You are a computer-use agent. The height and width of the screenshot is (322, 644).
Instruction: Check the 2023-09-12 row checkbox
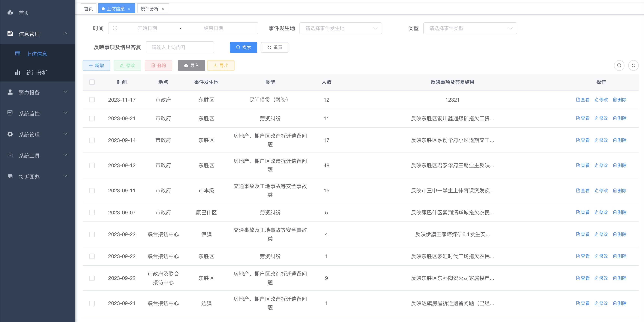pos(92,166)
